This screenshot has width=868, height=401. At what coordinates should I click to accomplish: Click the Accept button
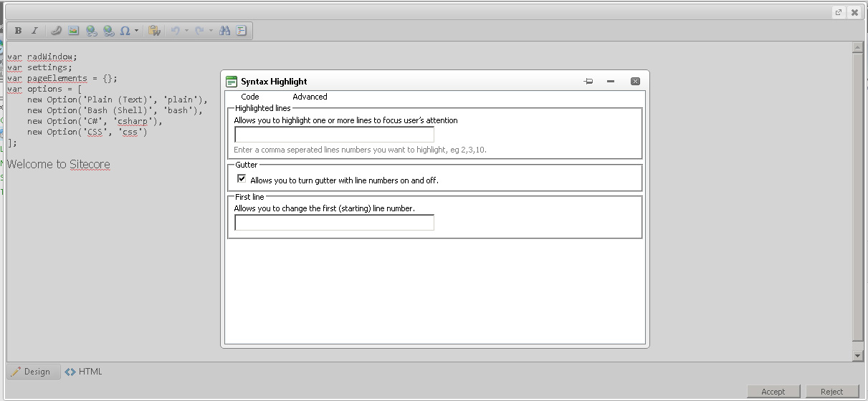(x=773, y=392)
